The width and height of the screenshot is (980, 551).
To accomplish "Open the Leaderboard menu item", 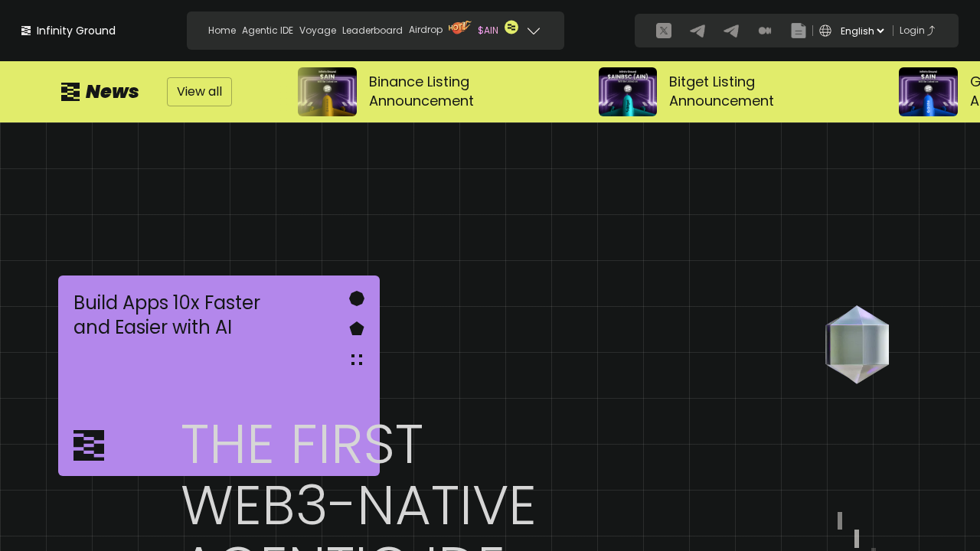I will coord(372,31).
